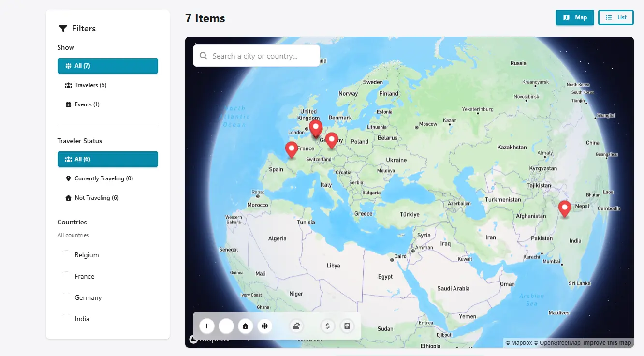Select traveler status All (6)
The height and width of the screenshot is (356, 644).
click(x=108, y=159)
